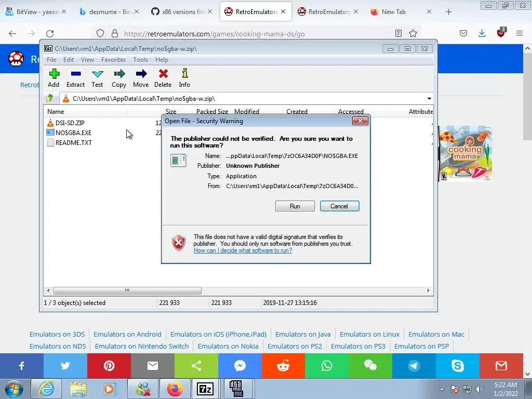Click the uBlock Origin extension icon
This screenshot has height=399, width=532.
point(501,33)
